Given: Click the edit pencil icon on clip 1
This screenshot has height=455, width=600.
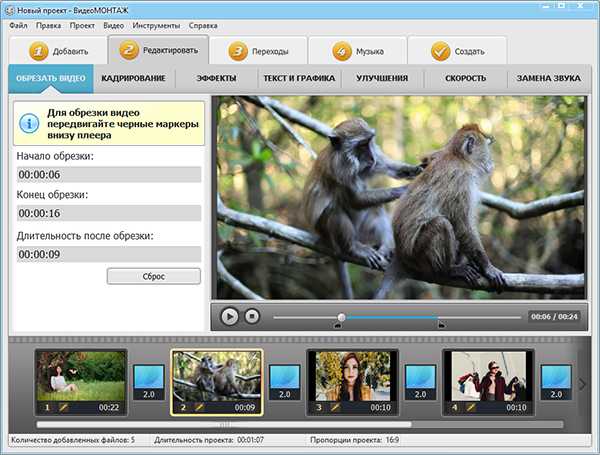Looking at the screenshot, I should click(63, 407).
